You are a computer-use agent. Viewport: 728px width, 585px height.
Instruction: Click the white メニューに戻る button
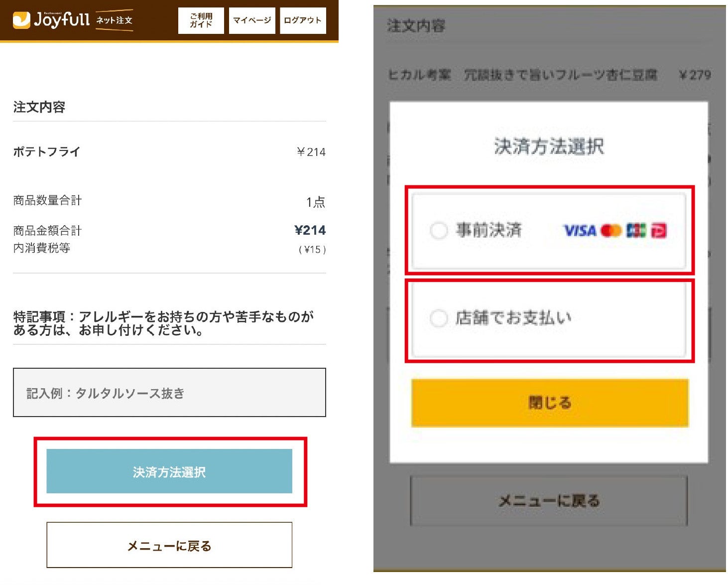pyautogui.click(x=169, y=545)
